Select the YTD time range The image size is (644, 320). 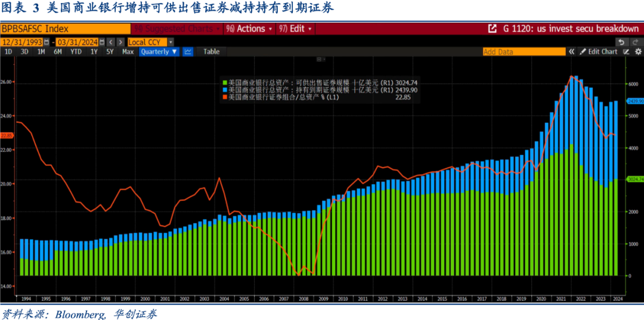tap(76, 52)
